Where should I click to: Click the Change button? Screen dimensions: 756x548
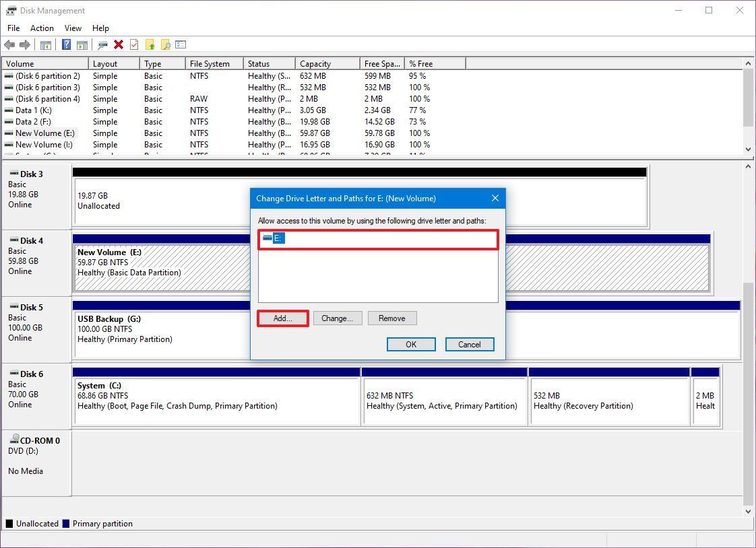click(338, 318)
